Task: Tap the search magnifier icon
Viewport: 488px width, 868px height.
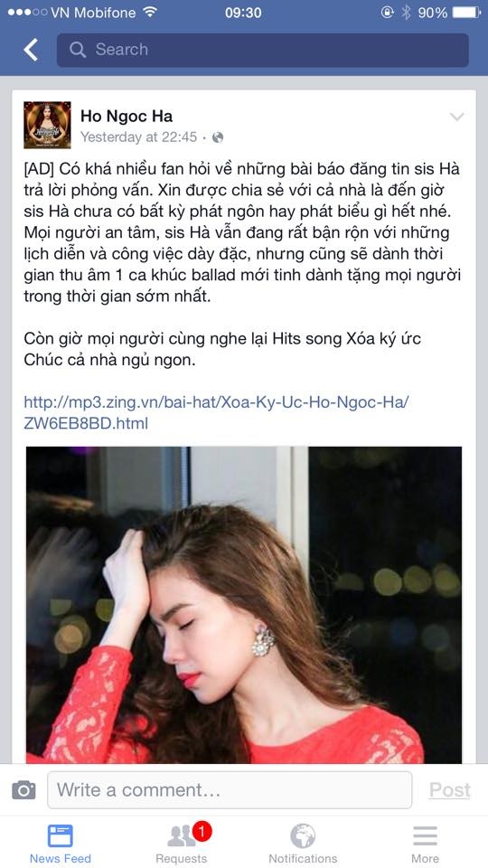Action: point(78,50)
